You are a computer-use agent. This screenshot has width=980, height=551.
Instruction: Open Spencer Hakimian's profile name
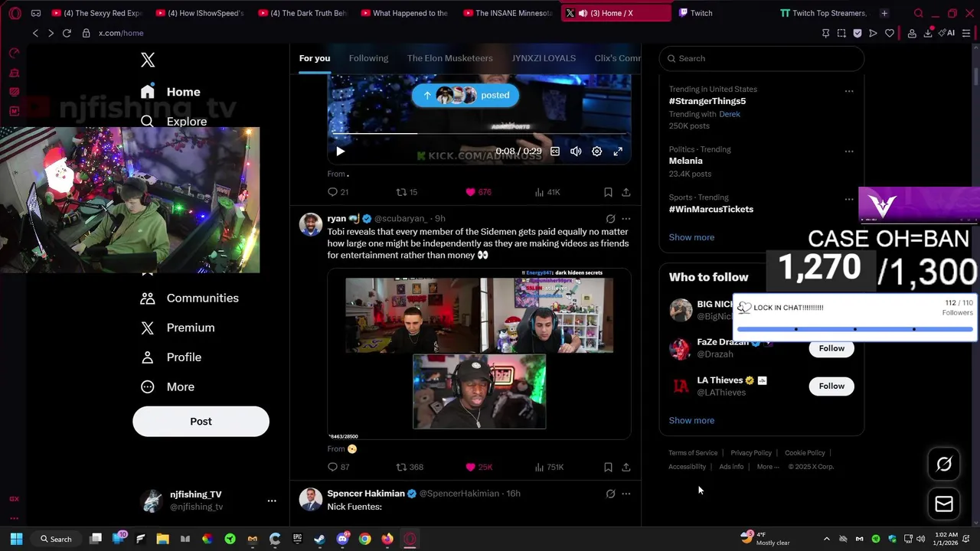(366, 494)
